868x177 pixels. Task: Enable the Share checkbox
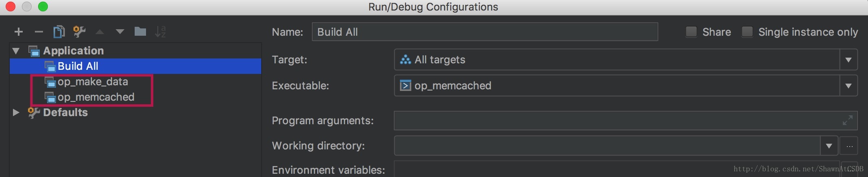tap(691, 32)
